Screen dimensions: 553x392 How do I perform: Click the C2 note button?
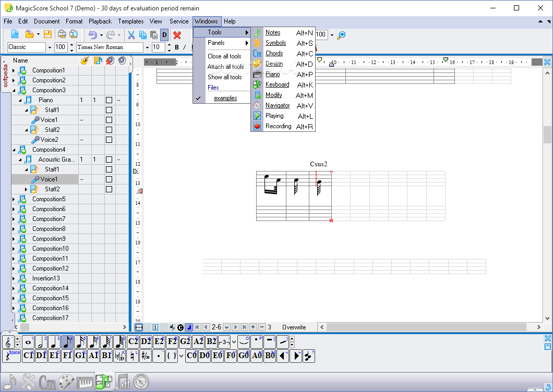point(133,342)
